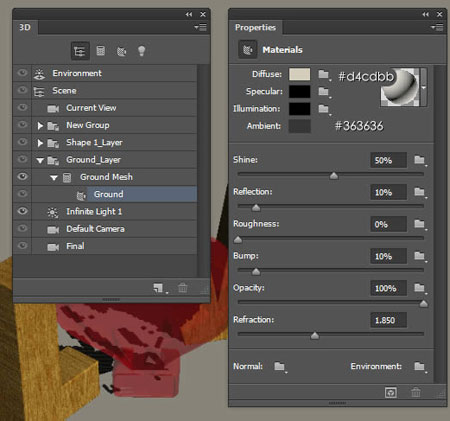The height and width of the screenshot is (421, 450).
Task: Open the Shine texture folder menu
Action: coord(420,160)
